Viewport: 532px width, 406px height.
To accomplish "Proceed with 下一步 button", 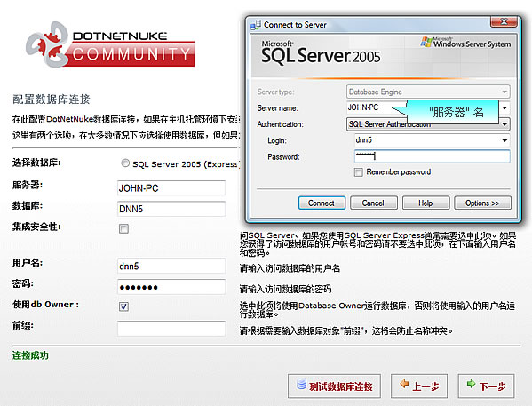I will [x=486, y=386].
